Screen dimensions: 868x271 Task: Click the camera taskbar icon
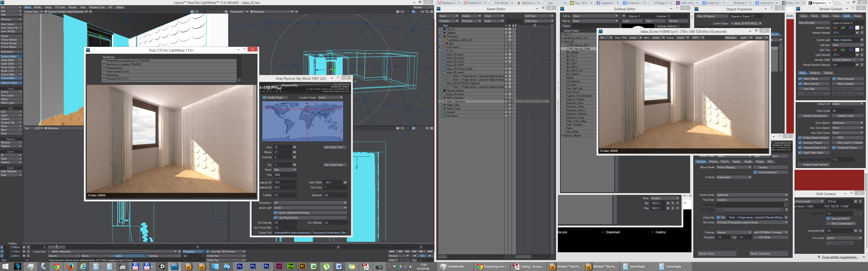pos(379,267)
